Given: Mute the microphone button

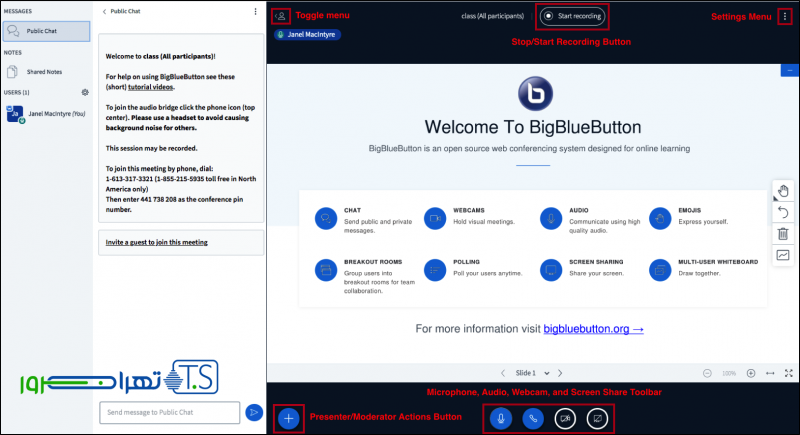Looking at the screenshot, I should [x=502, y=418].
